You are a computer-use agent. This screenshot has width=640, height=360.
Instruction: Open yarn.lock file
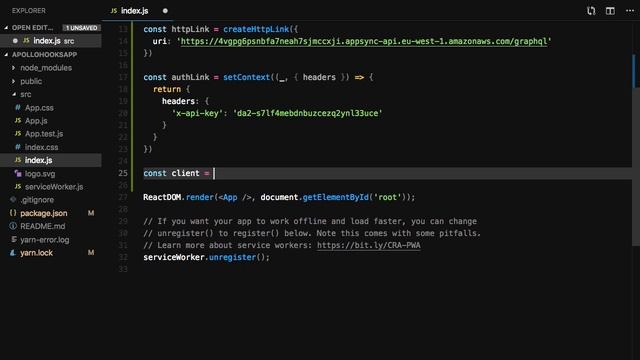36,253
